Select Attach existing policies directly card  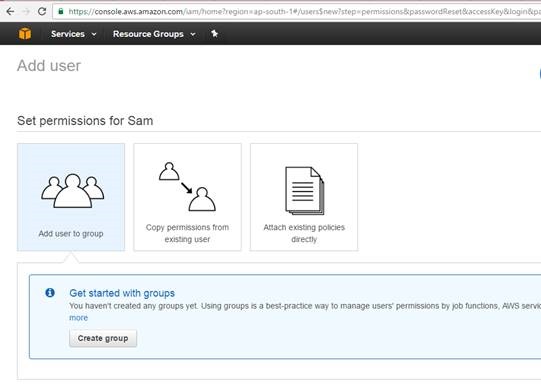tap(304, 197)
